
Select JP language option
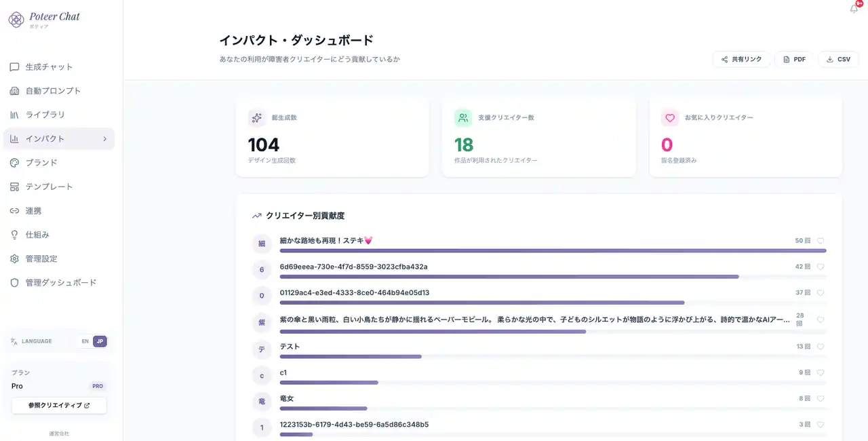100,341
